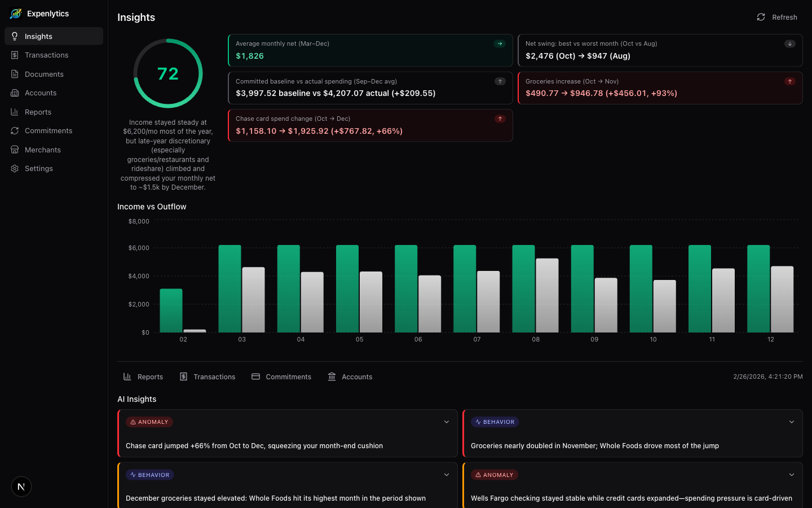
Task: Click the refresh arrows icon near Refresh
Action: (760, 17)
